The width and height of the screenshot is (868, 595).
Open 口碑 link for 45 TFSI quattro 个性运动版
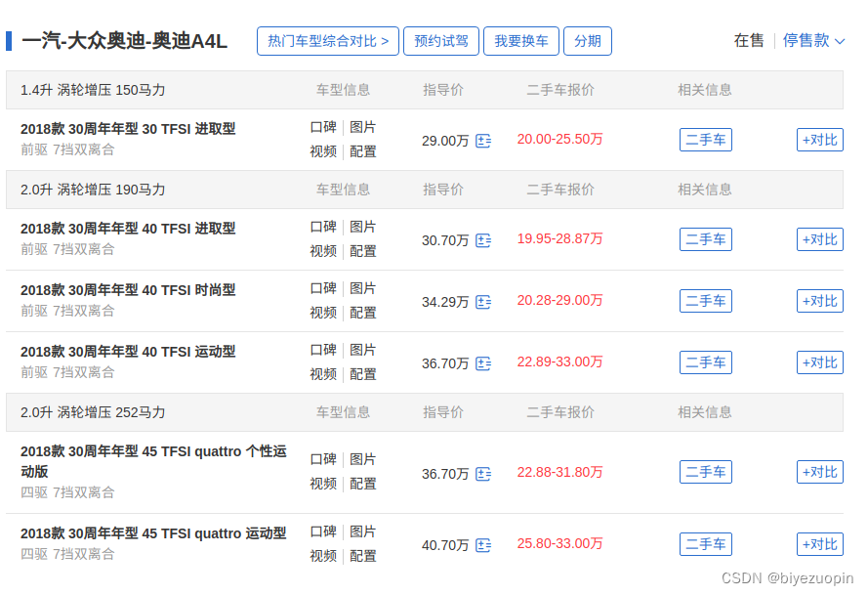tap(323, 460)
